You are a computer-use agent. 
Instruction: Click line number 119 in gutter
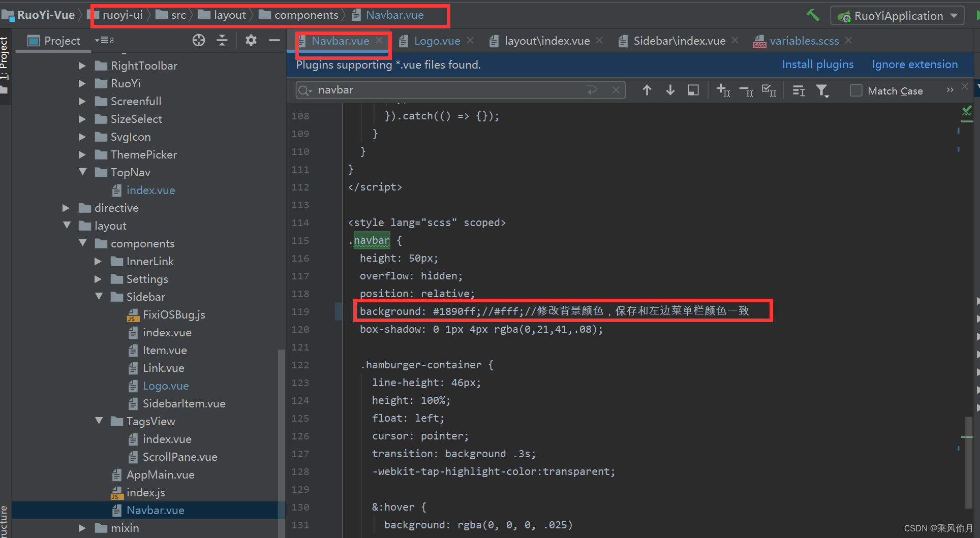pos(300,311)
